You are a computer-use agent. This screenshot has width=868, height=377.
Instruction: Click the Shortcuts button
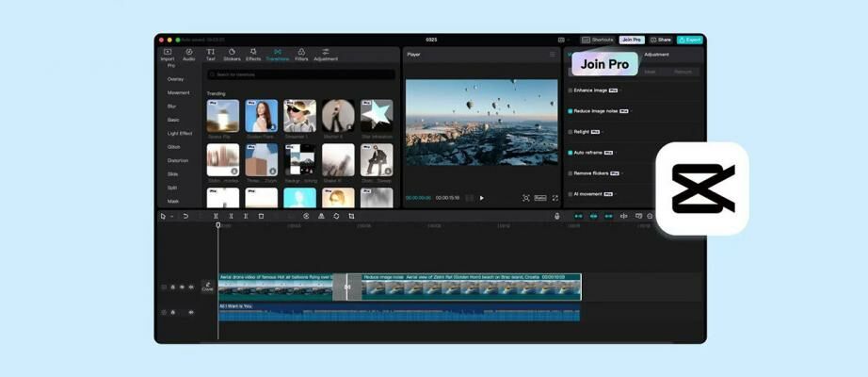[x=598, y=40]
